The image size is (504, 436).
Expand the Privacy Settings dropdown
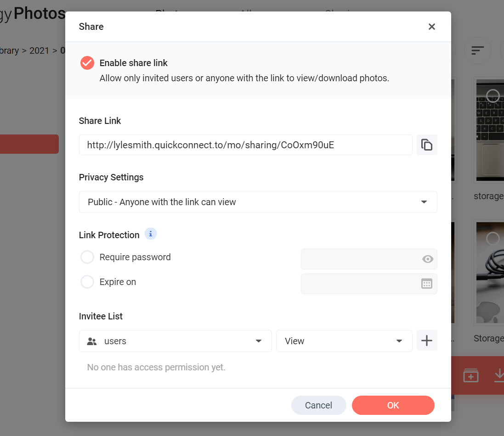coord(258,202)
